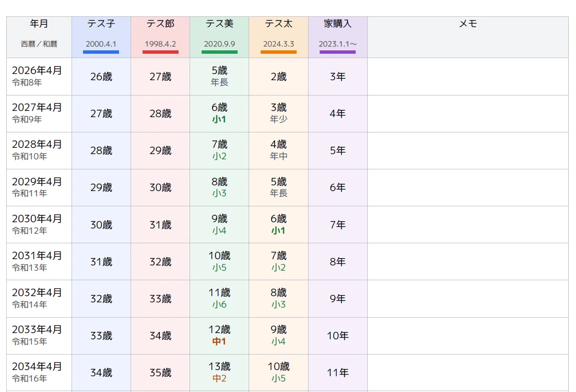
Task: Select the 2027年4月 row label
Action: coord(37,107)
